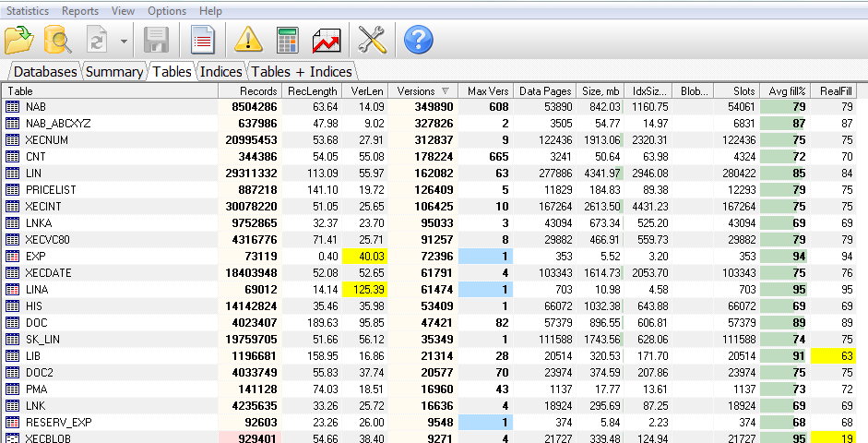Screen dimensions: 868x443
Task: Open the Options menu
Action: pos(166,11)
